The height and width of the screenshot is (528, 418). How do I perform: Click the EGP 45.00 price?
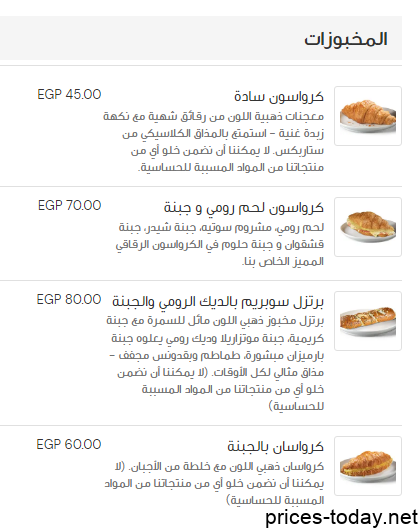click(x=69, y=94)
